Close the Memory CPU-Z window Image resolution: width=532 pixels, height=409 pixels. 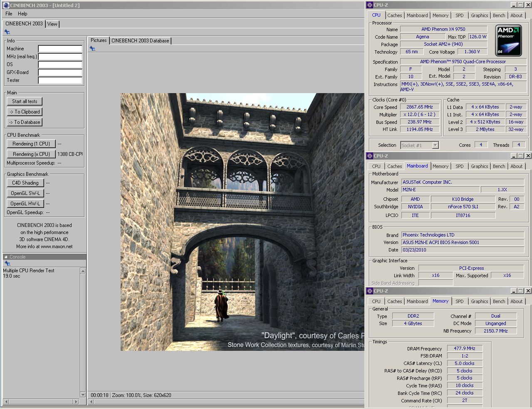tap(528, 291)
